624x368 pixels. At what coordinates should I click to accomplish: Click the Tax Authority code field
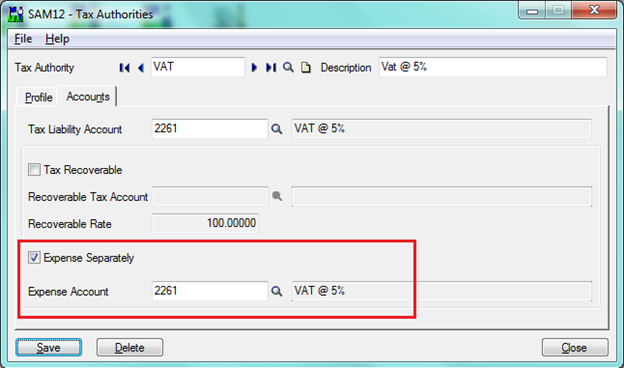point(198,67)
